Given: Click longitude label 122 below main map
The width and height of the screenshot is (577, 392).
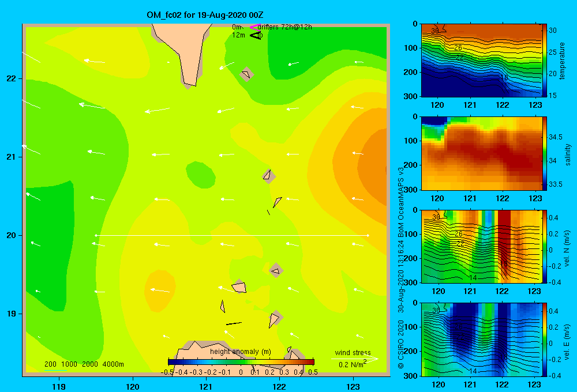Looking at the screenshot, I should (279, 386).
